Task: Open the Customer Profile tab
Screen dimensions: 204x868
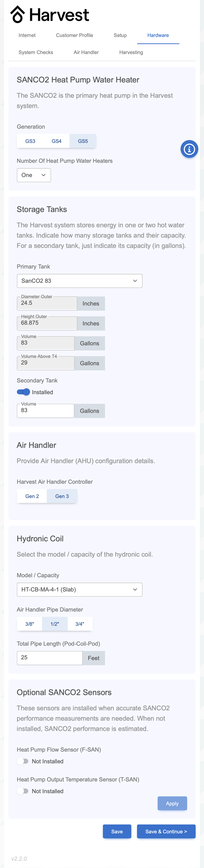Action: coord(74,35)
